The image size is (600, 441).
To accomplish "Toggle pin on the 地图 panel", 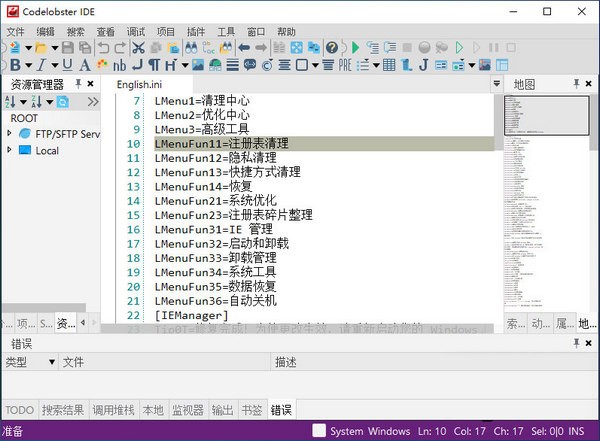I will (x=577, y=84).
